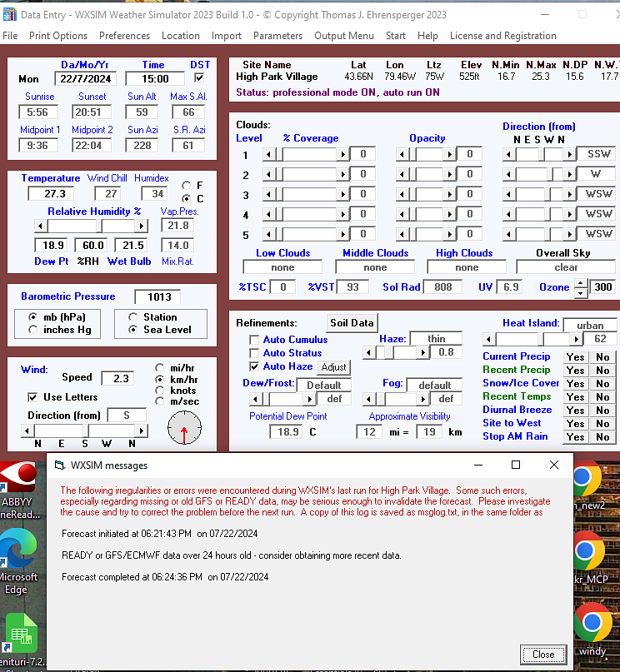Click right arrow of cloud level 1 coverage
The image size is (620, 672).
point(342,154)
